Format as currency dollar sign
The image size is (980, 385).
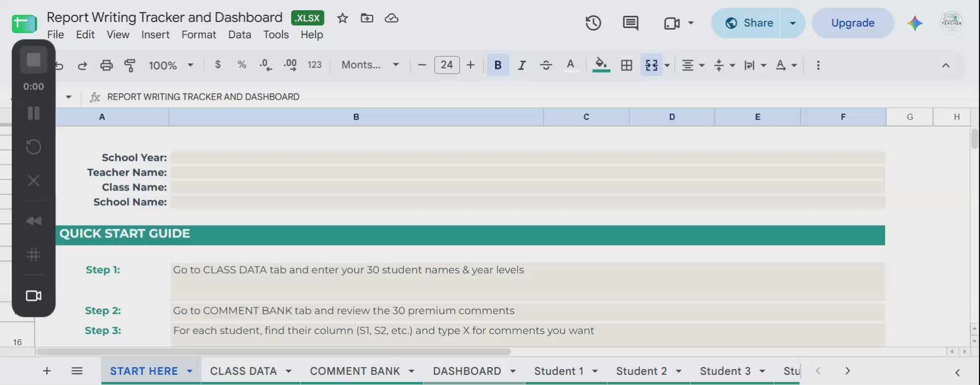pos(218,65)
